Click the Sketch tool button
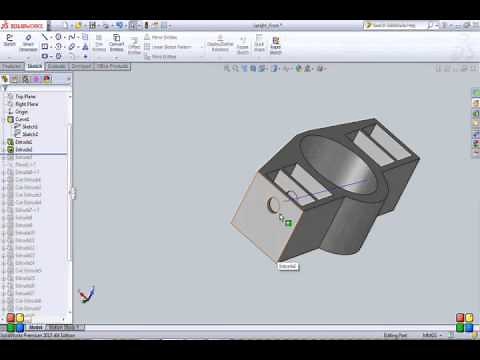Screen dimensions: 480x360 (9, 40)
